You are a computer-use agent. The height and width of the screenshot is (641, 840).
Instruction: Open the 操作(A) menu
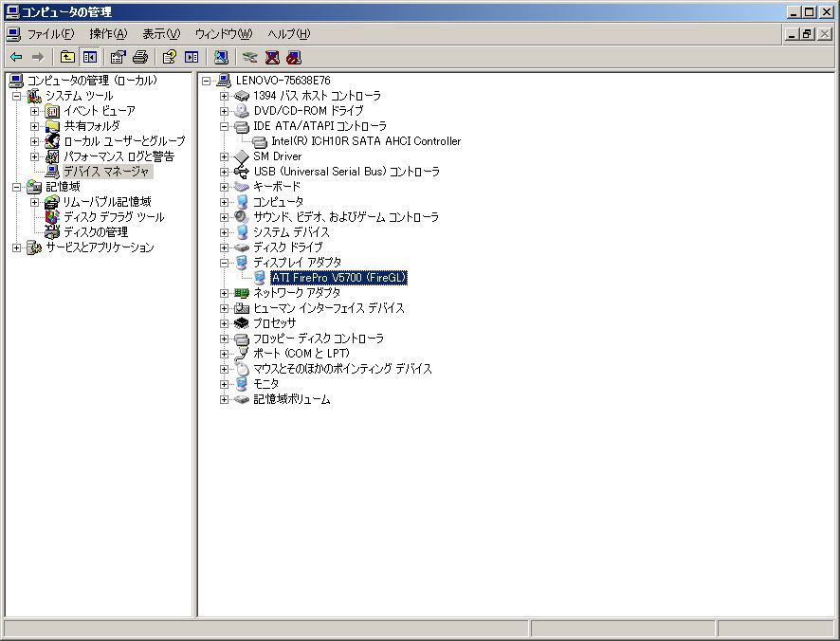[108, 34]
